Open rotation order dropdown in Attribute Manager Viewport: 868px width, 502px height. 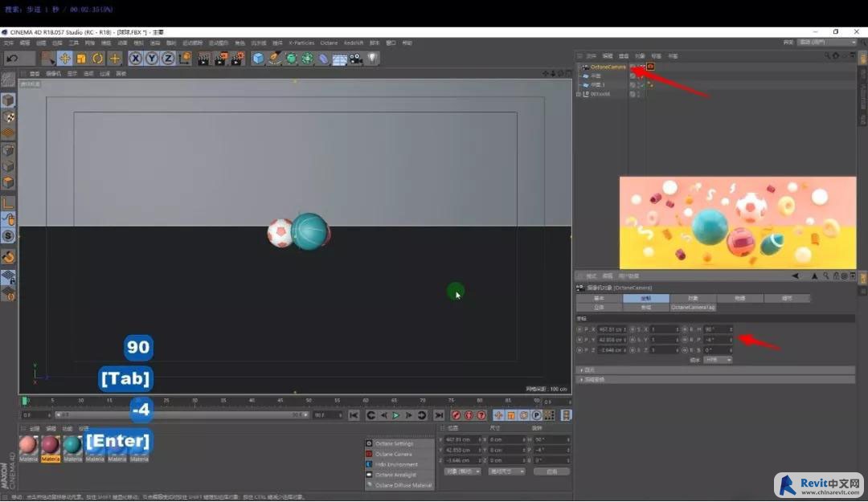pyautogui.click(x=718, y=360)
